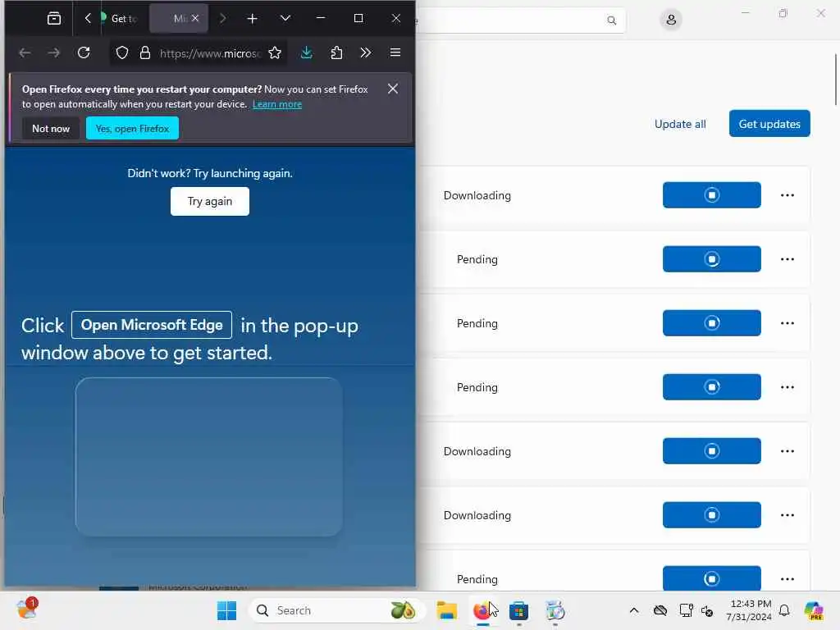840x630 pixels.
Task: Expand the List all tabs dropdown
Action: coord(285,18)
